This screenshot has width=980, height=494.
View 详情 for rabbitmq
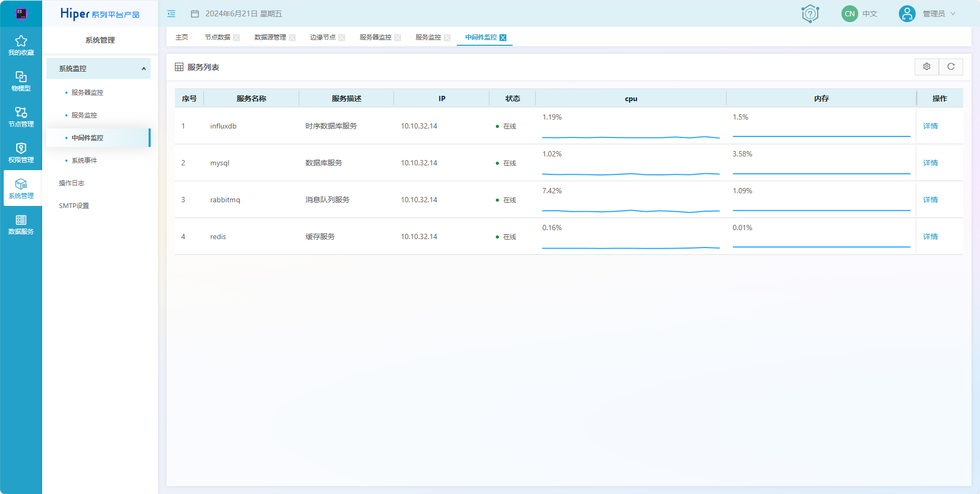point(930,200)
